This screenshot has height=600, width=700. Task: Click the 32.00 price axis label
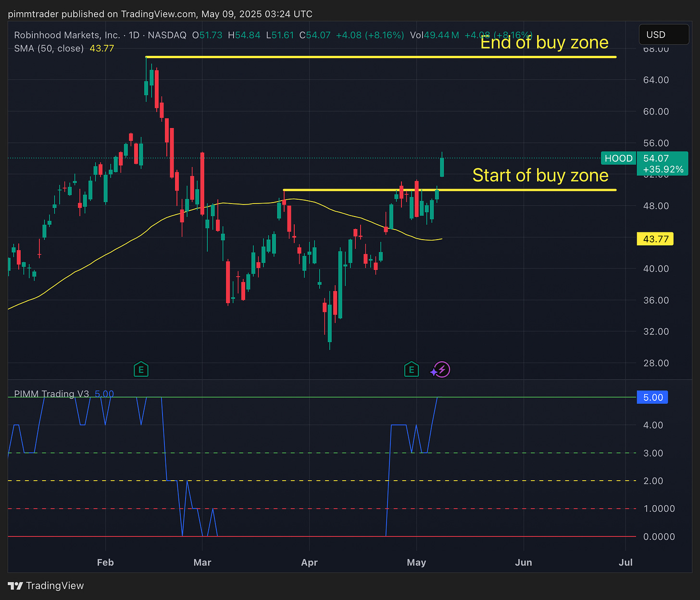coord(656,332)
